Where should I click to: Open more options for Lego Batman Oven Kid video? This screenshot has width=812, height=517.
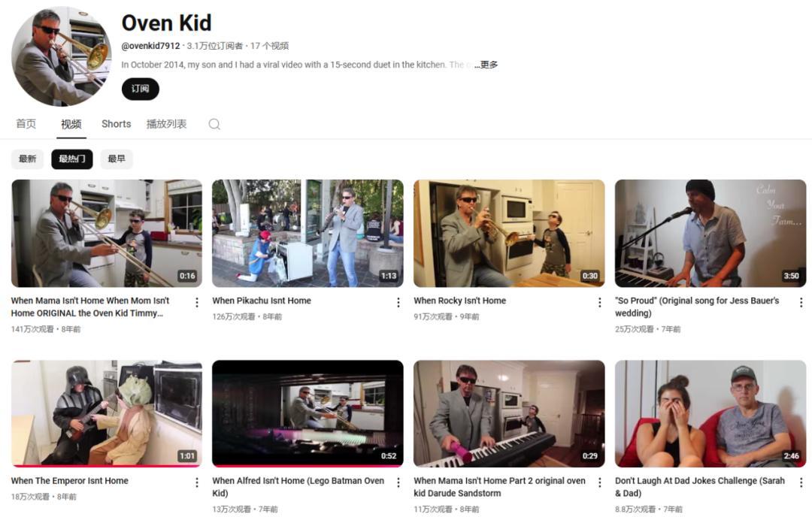tap(398, 482)
